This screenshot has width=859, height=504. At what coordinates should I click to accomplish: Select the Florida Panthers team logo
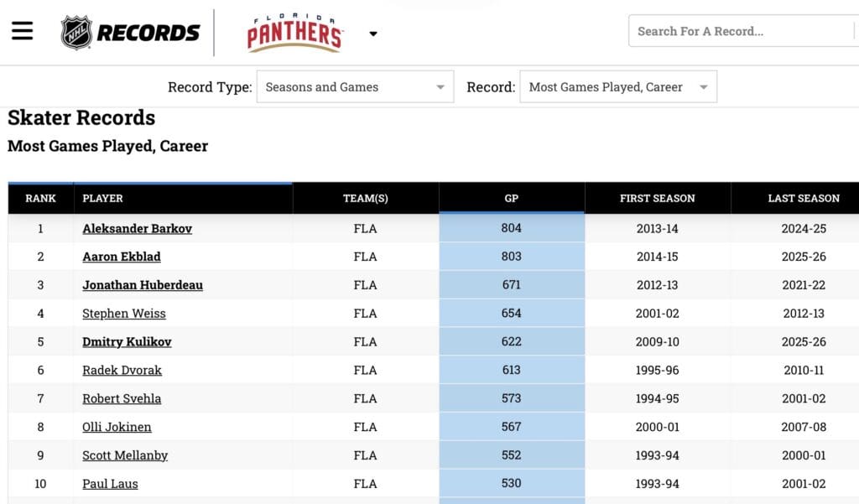click(293, 32)
